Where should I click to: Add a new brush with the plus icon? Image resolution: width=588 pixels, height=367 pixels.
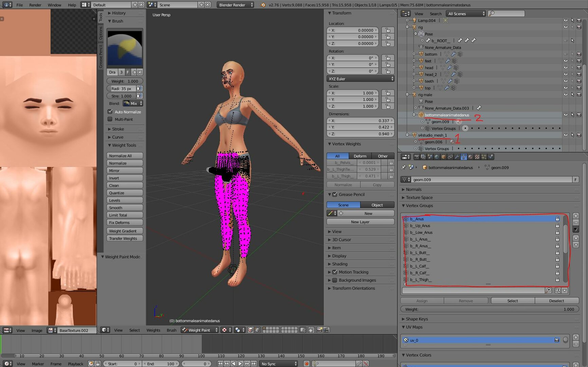pyautogui.click(x=134, y=72)
